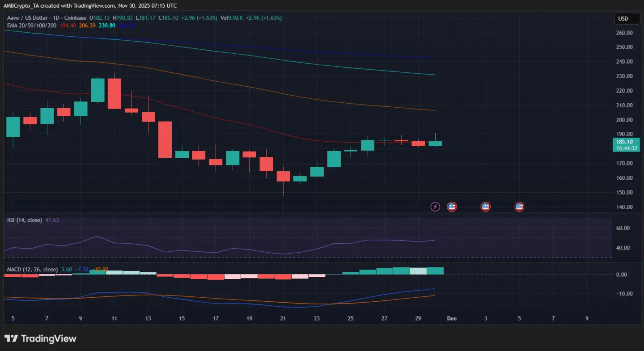Click date 27 on the time axis

[384, 319]
